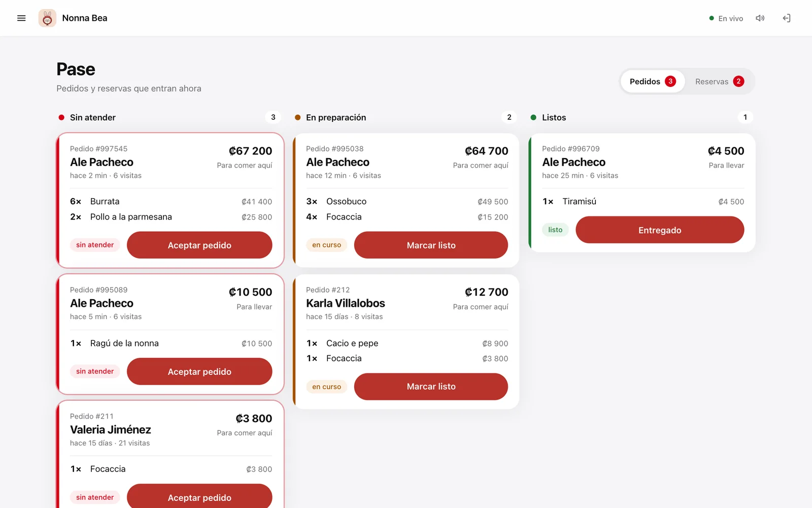Open the hamburger navigation menu

[21, 18]
